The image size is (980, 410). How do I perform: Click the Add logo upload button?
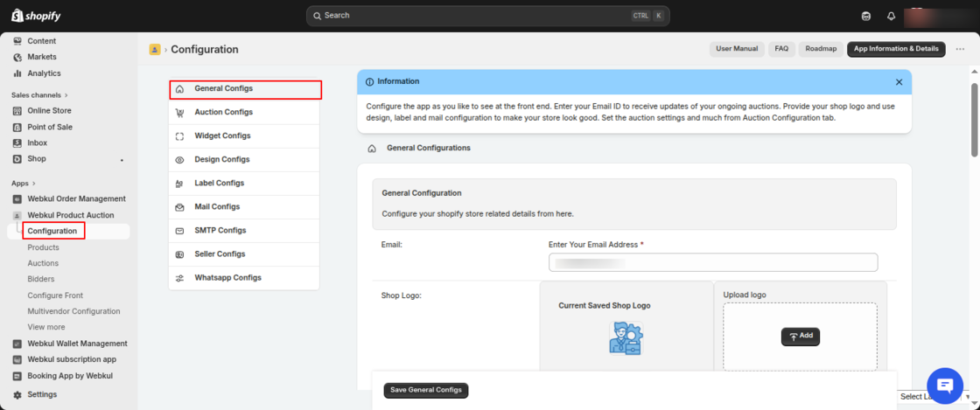(x=800, y=337)
